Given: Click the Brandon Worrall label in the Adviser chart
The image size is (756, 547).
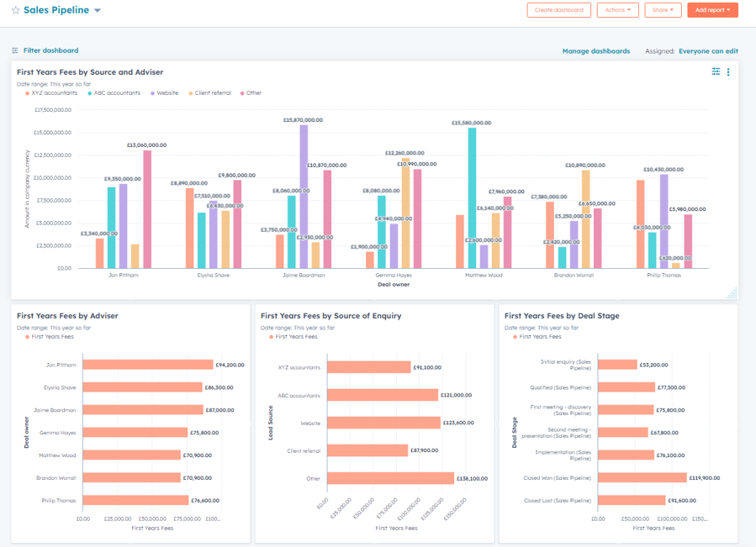Looking at the screenshot, I should pyautogui.click(x=56, y=478).
